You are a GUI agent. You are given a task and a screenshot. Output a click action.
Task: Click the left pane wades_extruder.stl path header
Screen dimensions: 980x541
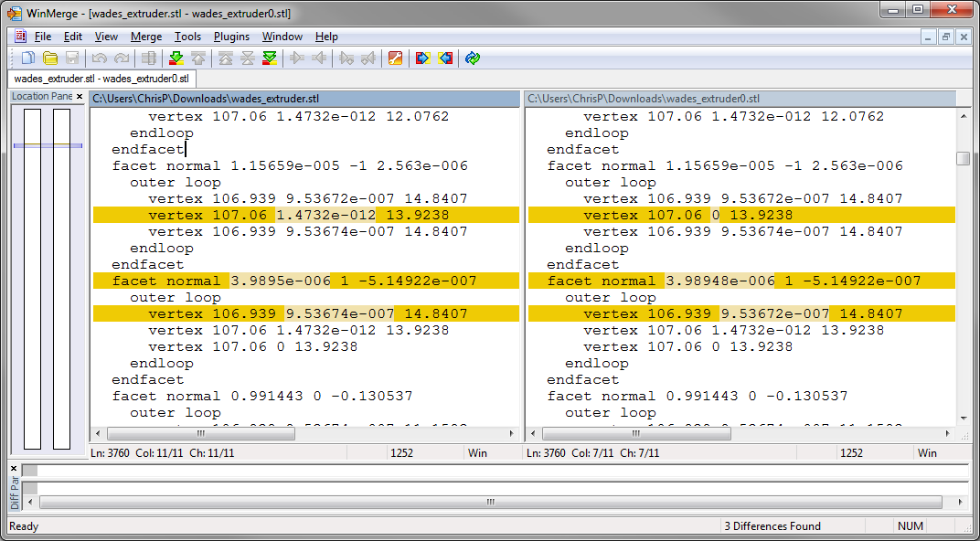pos(305,98)
